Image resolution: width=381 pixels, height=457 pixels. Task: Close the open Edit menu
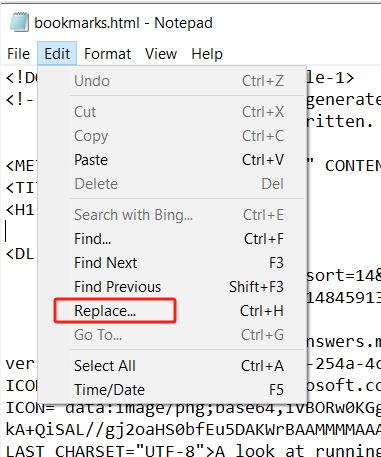coord(57,54)
